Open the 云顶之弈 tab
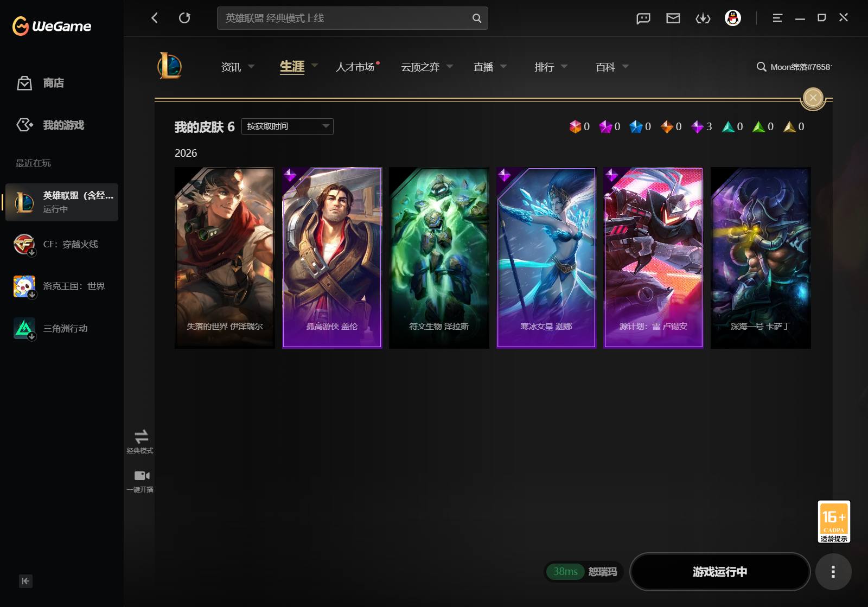 [x=420, y=67]
